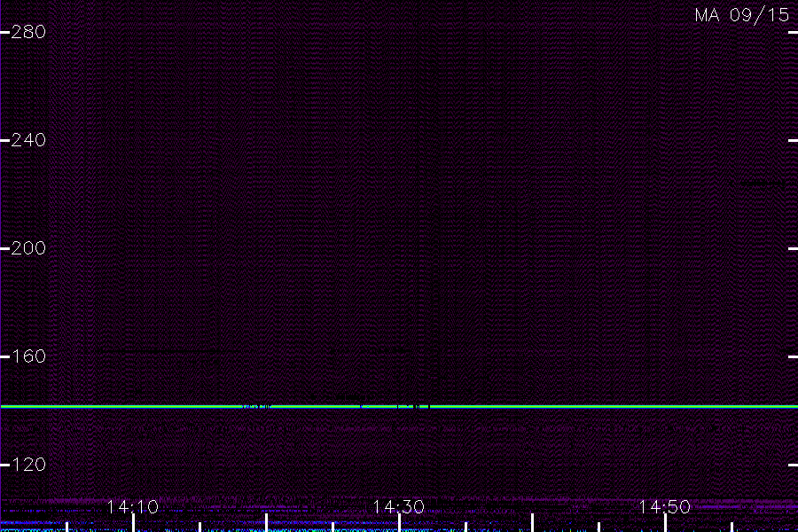This screenshot has width=798, height=532.
Task: Click the 120 frequency axis label
Action: click(28, 465)
